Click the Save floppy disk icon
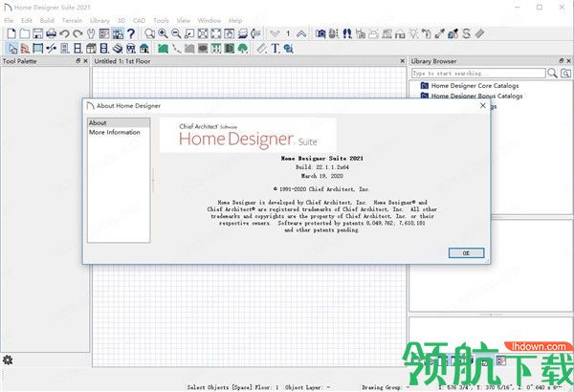Screen dimensions: 574x392 (x=37, y=33)
